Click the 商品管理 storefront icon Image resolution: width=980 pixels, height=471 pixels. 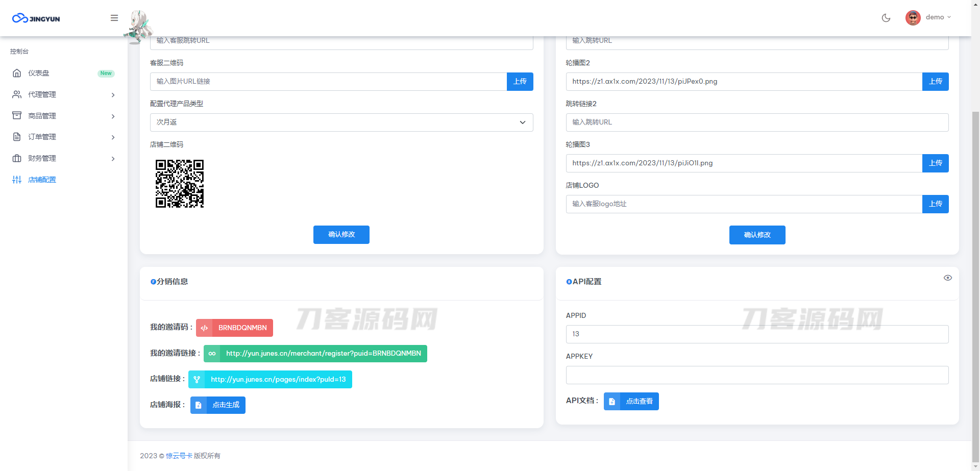pyautogui.click(x=17, y=115)
